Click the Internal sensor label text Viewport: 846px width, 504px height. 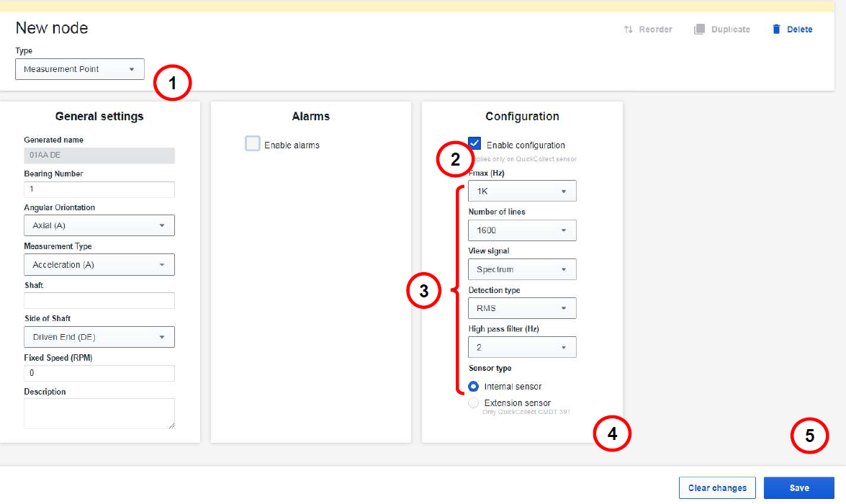click(x=513, y=387)
